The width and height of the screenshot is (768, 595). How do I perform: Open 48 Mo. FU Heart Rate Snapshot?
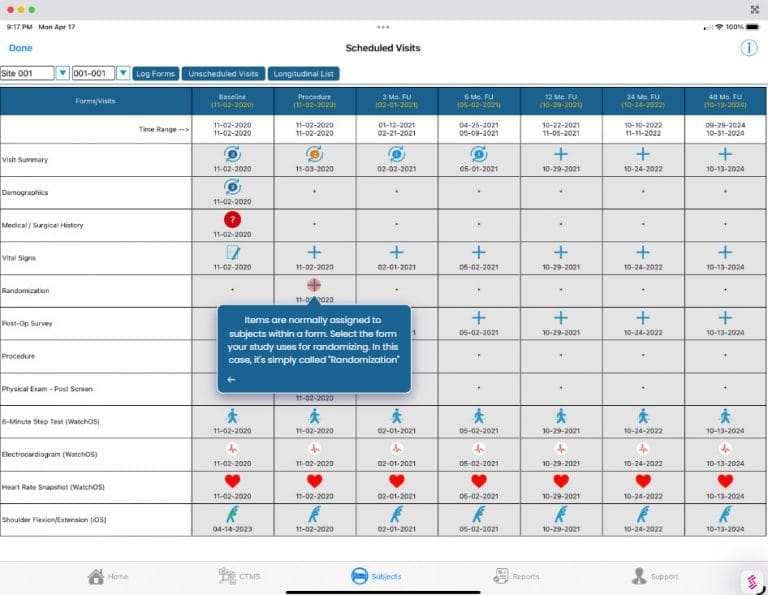[725, 481]
